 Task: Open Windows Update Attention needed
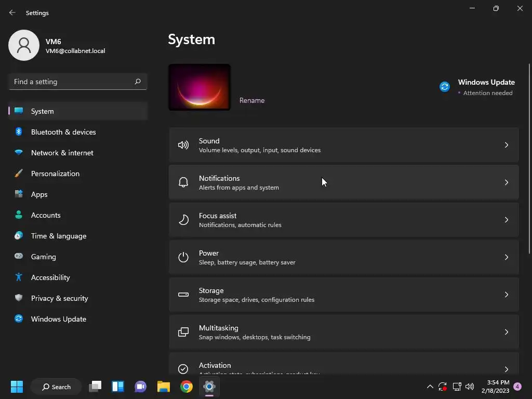click(x=478, y=87)
